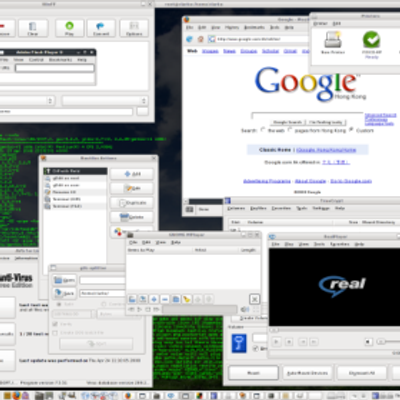This screenshot has width=400, height=400.
Task: Click Firefox back arrow icon
Action: (x=189, y=39)
